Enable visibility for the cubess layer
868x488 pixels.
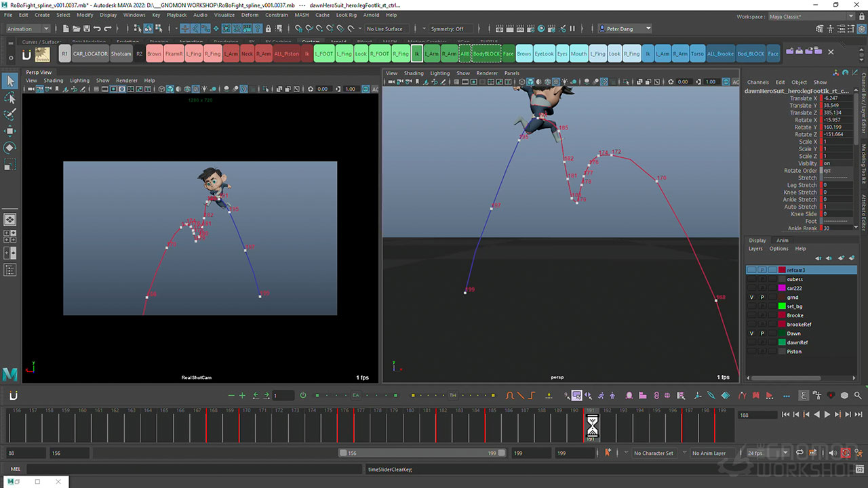pyautogui.click(x=751, y=279)
